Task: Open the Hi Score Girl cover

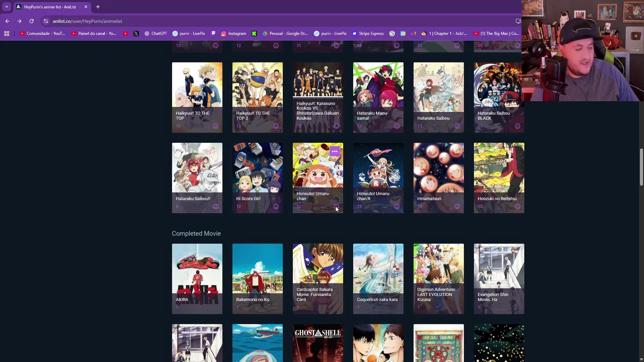Action: click(258, 178)
